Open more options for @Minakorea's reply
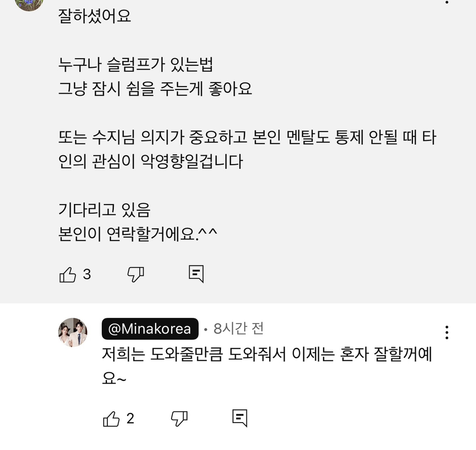Viewport: 476px width, 450px height. pos(447,332)
